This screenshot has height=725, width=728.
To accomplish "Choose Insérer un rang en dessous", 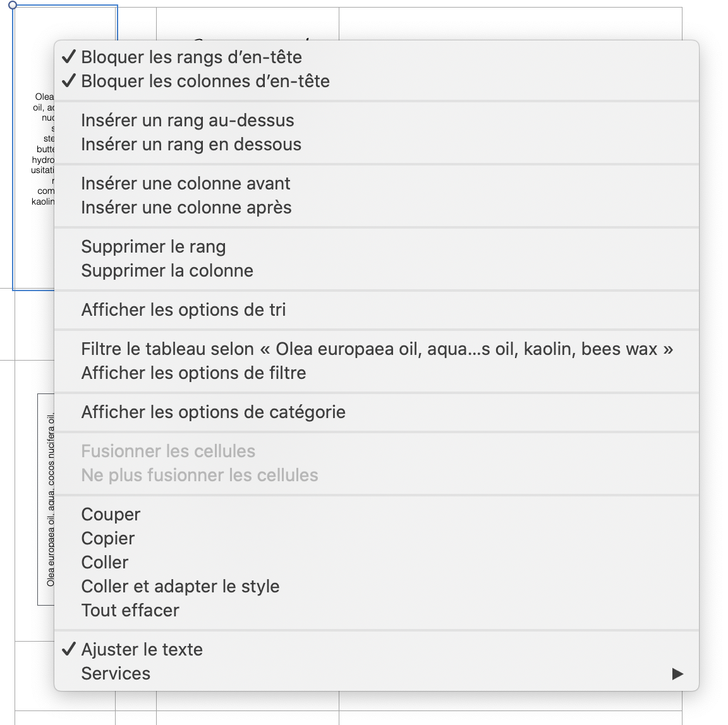I will [x=191, y=145].
